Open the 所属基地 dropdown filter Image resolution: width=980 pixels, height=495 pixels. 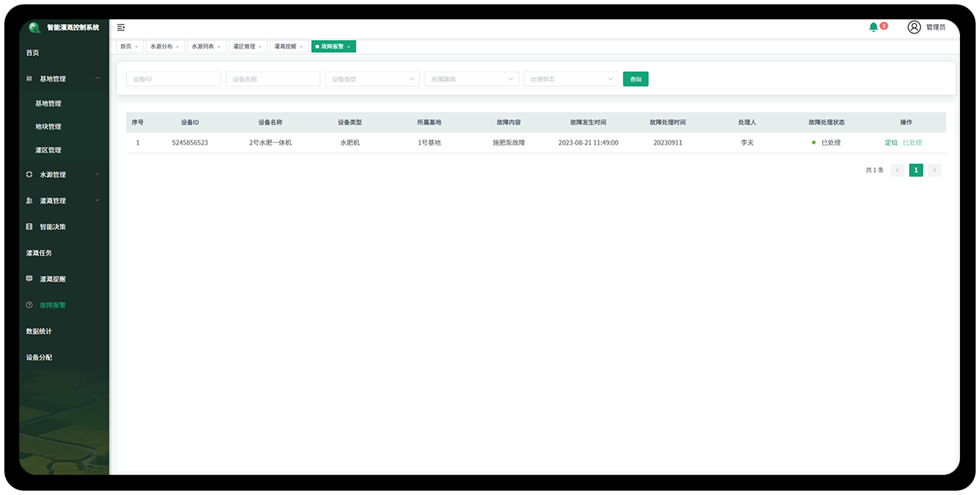point(471,79)
